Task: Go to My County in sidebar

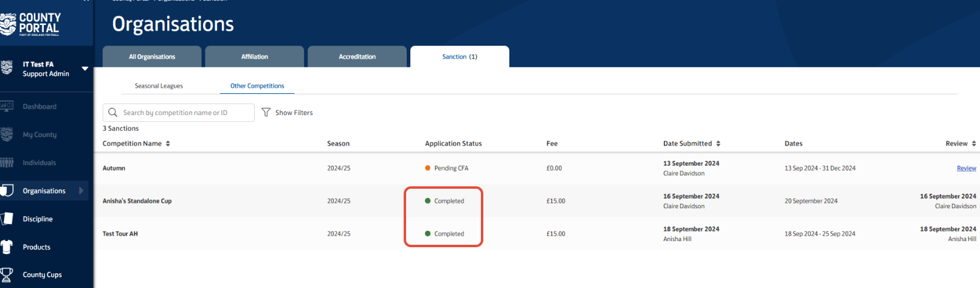Action: point(40,135)
